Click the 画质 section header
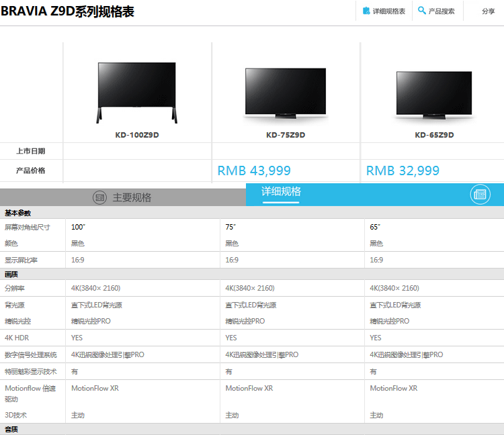 click(11, 274)
